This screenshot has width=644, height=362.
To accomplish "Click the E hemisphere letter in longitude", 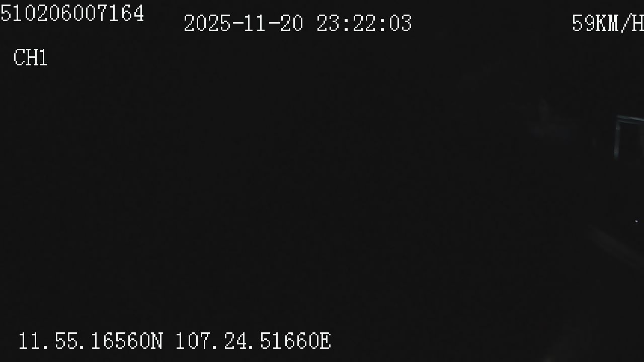I will point(326,341).
